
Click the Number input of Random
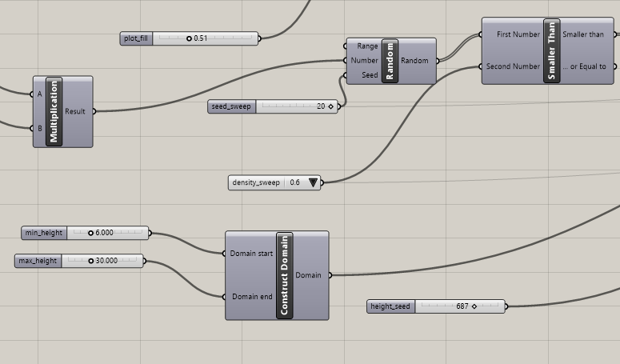tap(364, 61)
